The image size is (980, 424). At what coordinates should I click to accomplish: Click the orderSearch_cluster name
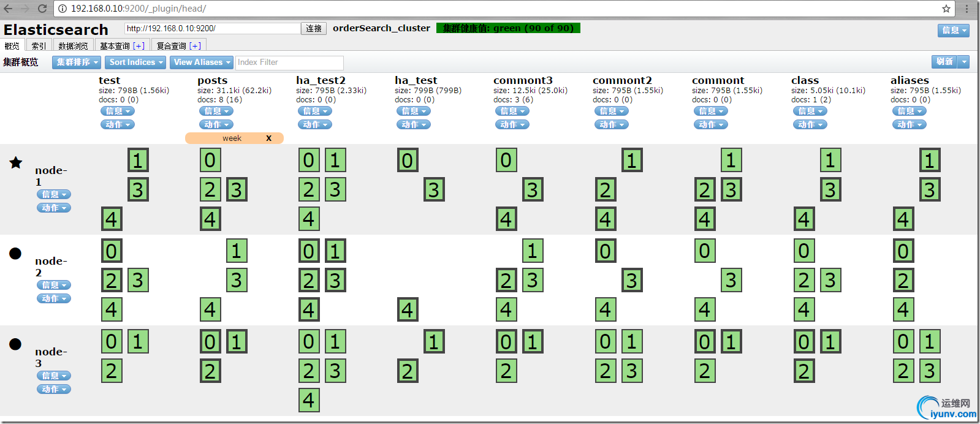pyautogui.click(x=381, y=28)
